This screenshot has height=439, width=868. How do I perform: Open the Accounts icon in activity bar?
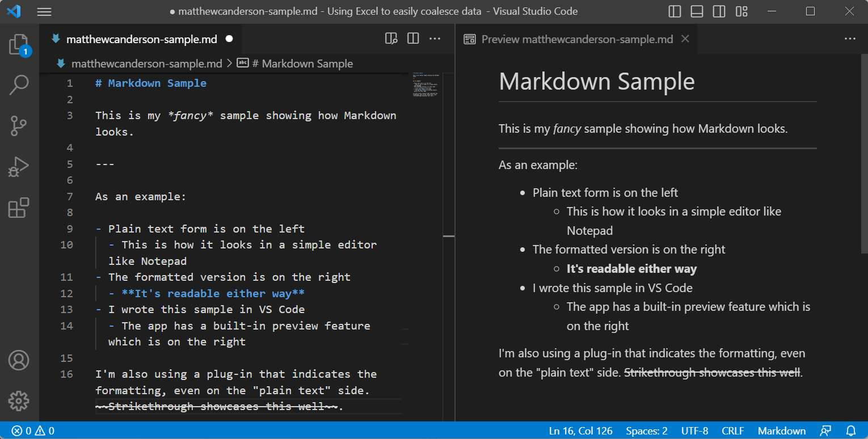(x=19, y=360)
